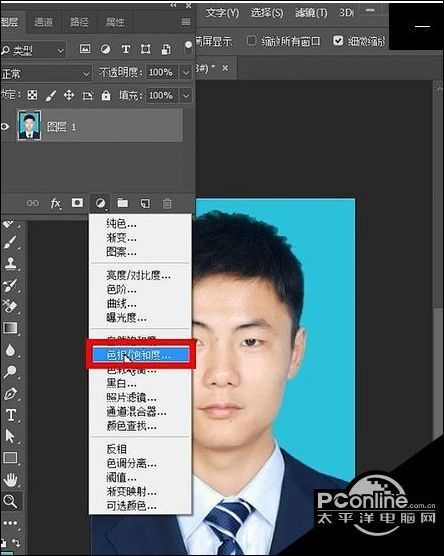The width and height of the screenshot is (444, 556).
Task: Select the Clone Stamp tool
Action: (10, 263)
